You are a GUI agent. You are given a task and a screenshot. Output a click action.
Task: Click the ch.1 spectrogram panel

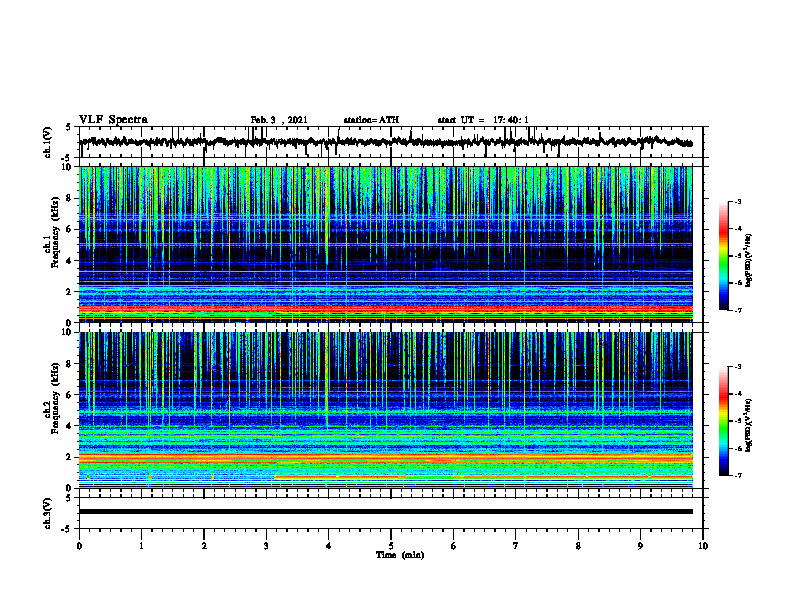pos(385,244)
